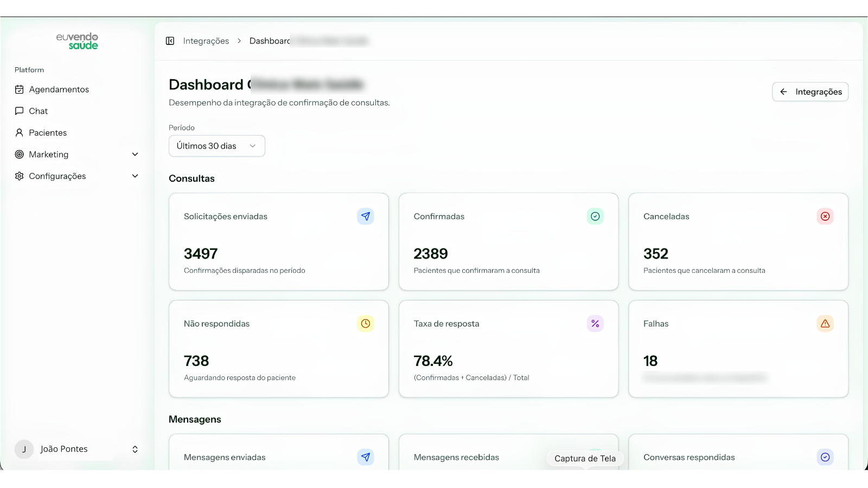Screen dimensions: 868x488
Task: Click the Mensagens enviadas send icon
Action: [366, 457]
